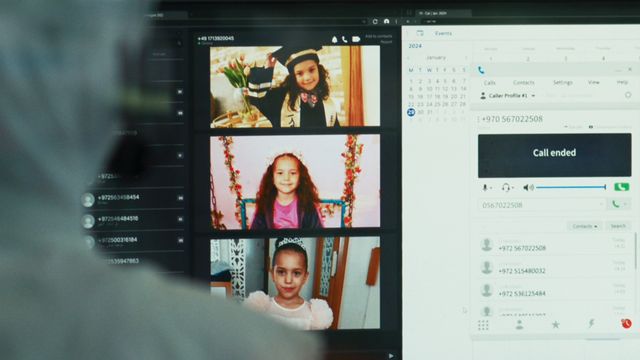Click the speaker volume icon
The image size is (640, 360).
pyautogui.click(x=528, y=187)
